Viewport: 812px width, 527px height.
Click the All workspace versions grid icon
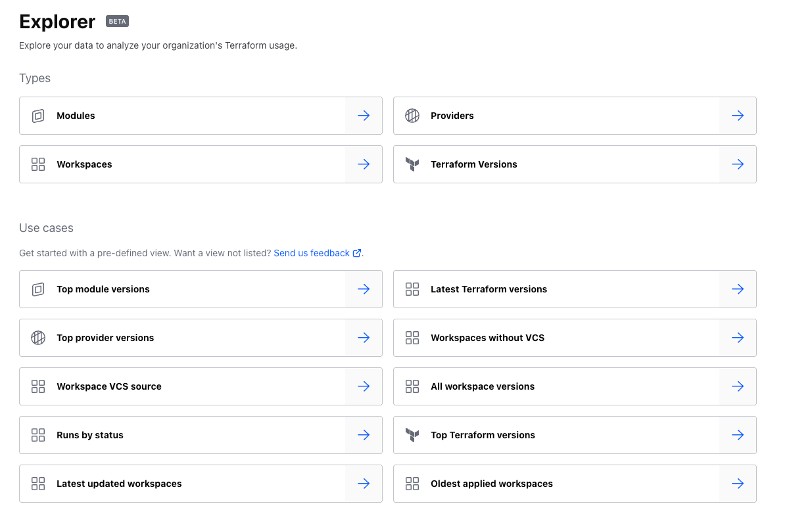pos(412,386)
